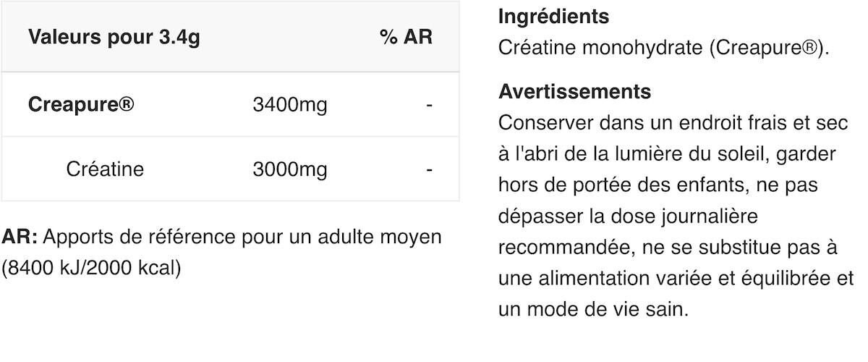Click the "Valeurs pour 3.4g" table header
Viewport: 868px width, 362px height.
[114, 38]
